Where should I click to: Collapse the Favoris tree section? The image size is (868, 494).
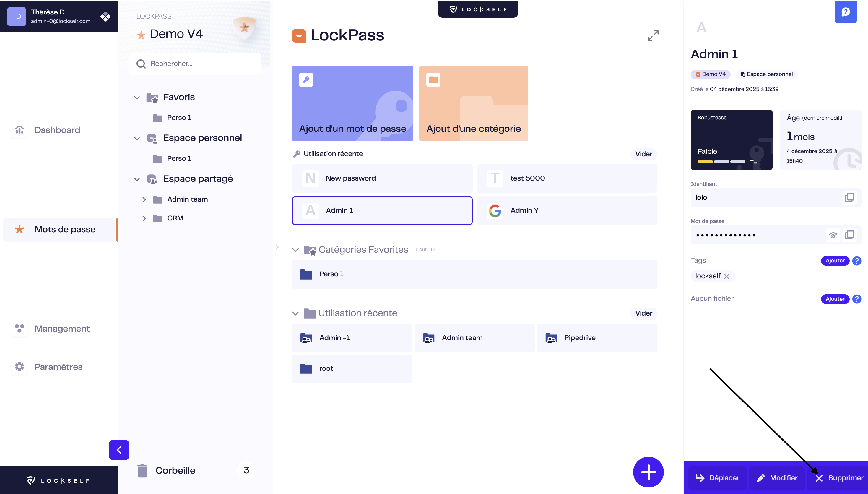[137, 98]
